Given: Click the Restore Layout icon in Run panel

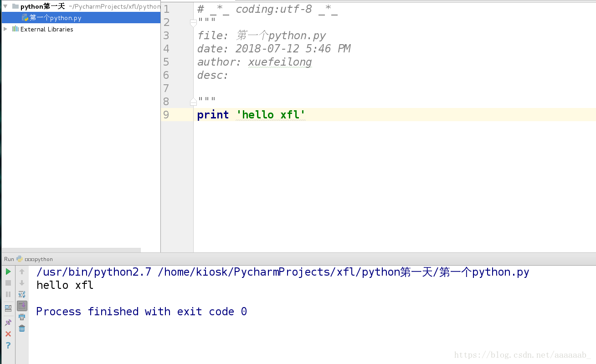Looking at the screenshot, I should tap(8, 308).
